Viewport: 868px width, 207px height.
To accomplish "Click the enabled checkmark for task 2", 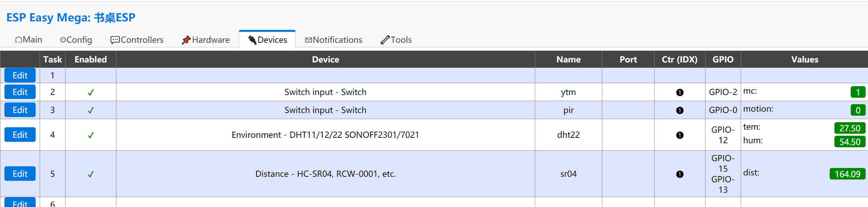I will pyautogui.click(x=91, y=92).
